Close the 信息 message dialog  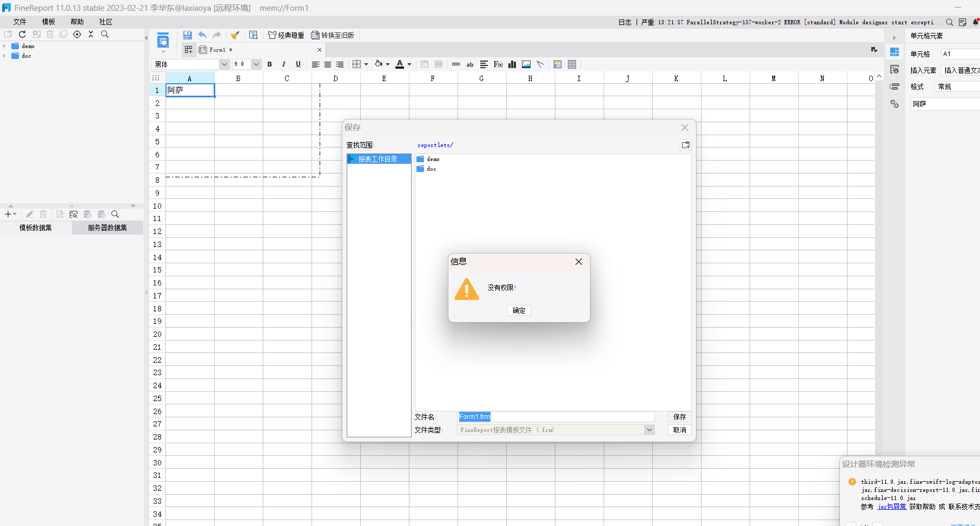click(579, 262)
